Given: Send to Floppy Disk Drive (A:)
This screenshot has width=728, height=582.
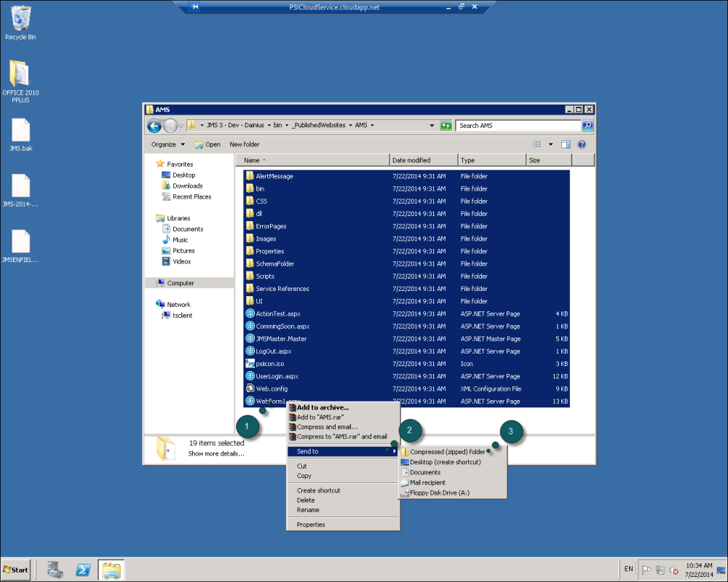Looking at the screenshot, I should pyautogui.click(x=453, y=493).
